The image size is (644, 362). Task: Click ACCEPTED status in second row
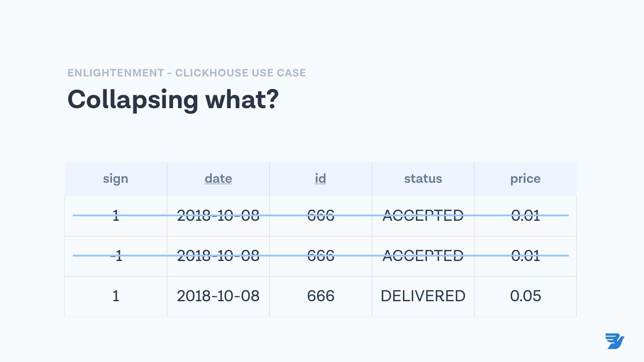click(x=423, y=256)
